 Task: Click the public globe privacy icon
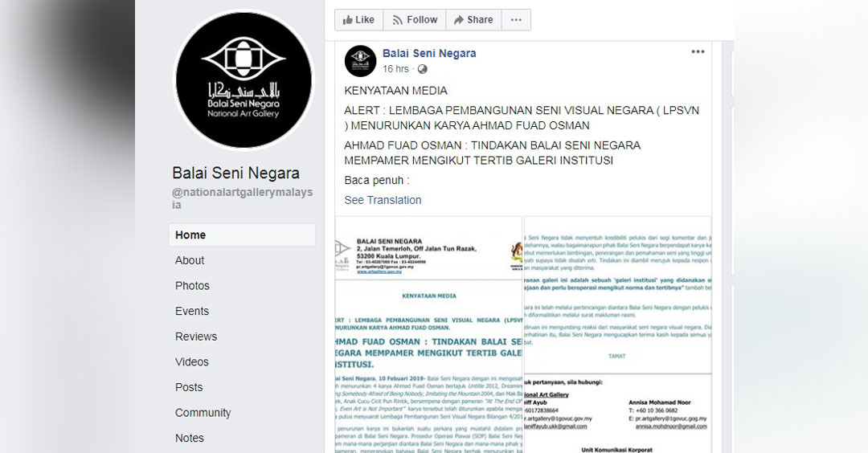[x=423, y=69]
